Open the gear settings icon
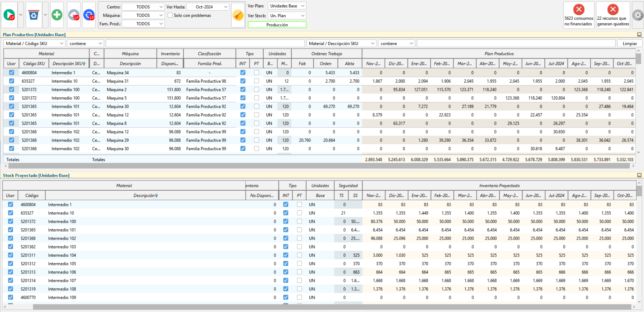The image size is (644, 312). [x=638, y=15]
